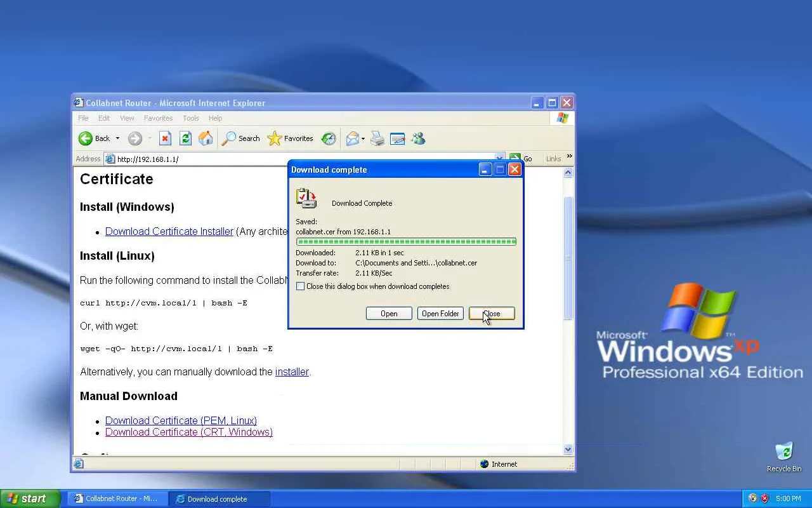This screenshot has height=508, width=812.
Task: Expand the Mail button dropdown arrow
Action: 363,138
